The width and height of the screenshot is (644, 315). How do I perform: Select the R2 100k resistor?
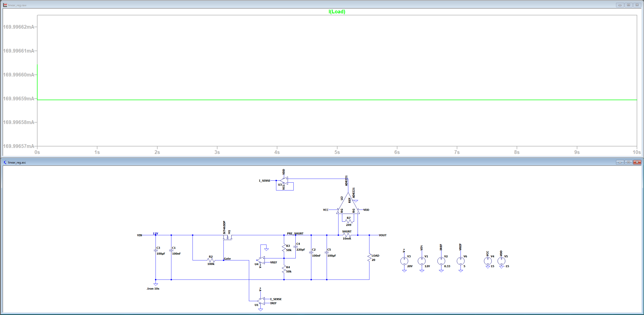pyautogui.click(x=211, y=260)
